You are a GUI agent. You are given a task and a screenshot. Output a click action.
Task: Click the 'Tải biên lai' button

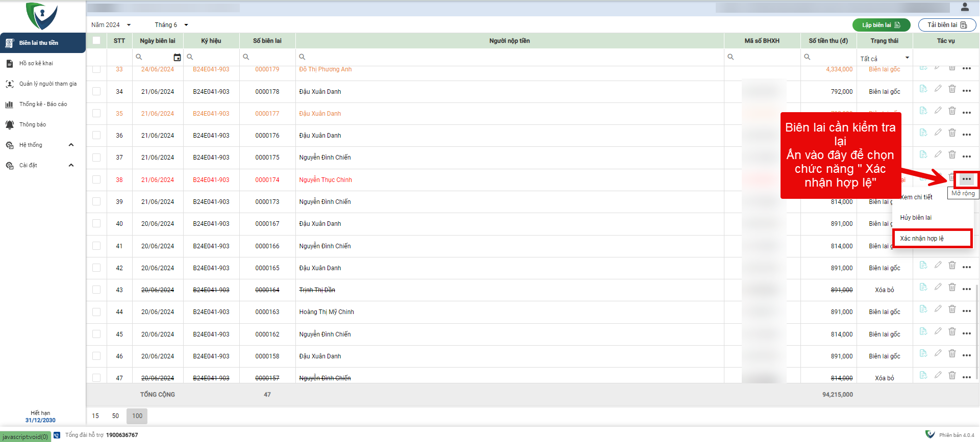(947, 25)
